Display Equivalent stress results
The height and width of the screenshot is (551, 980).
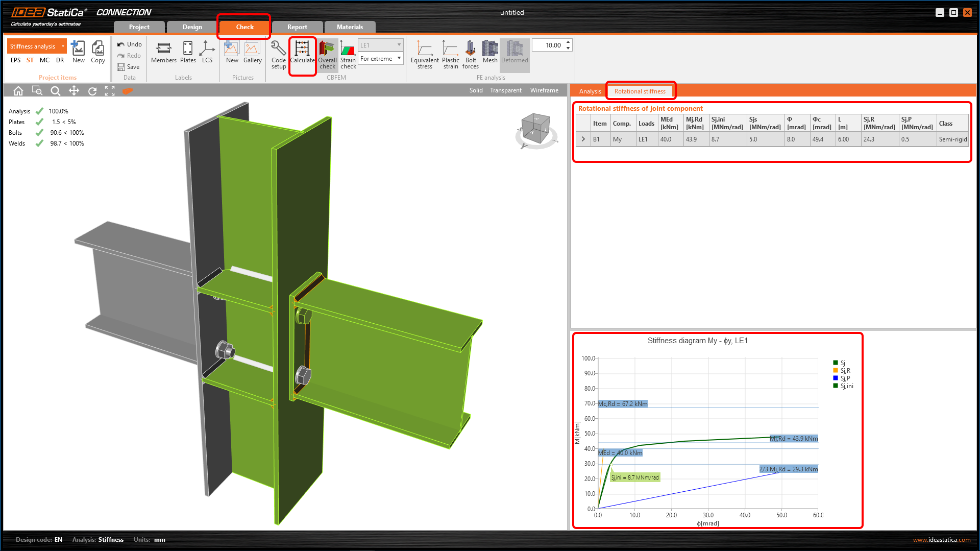pyautogui.click(x=424, y=53)
